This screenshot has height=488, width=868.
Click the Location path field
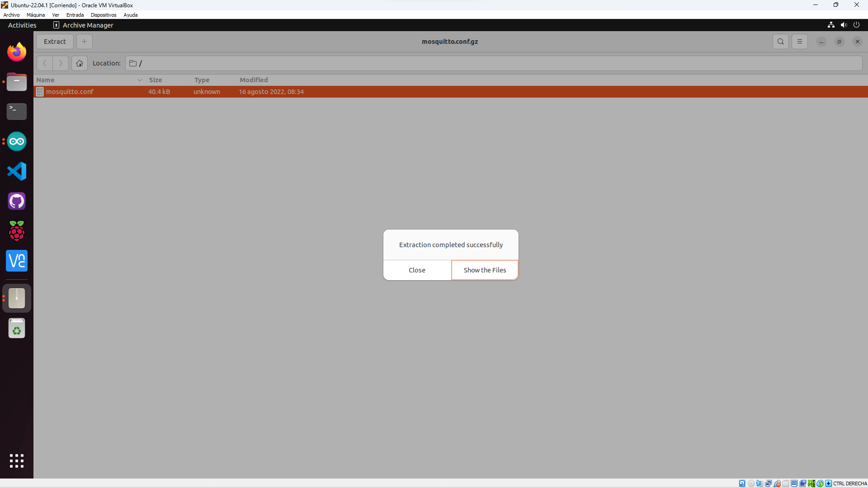[493, 63]
